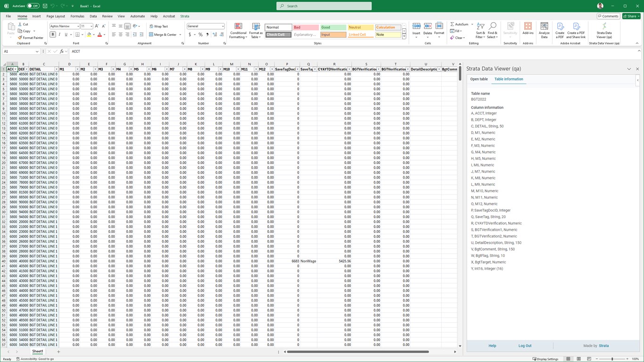Open Sort & Filter options
Viewport: 644px width, 362px height.
point(480,30)
